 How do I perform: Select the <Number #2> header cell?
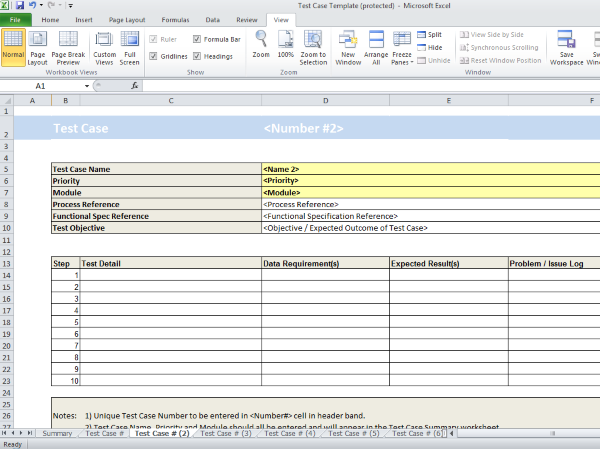pyautogui.click(x=325, y=128)
